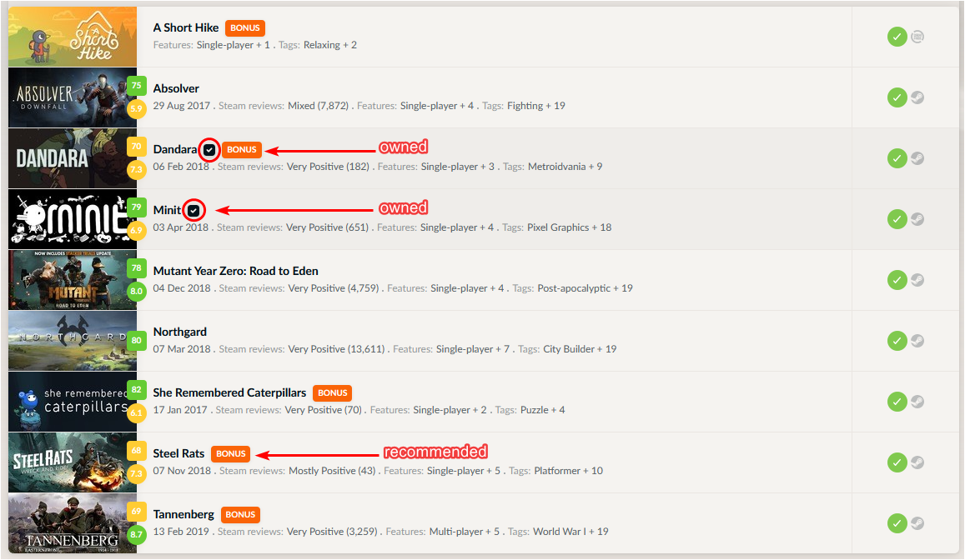The image size is (965, 560).
Task: Click the 70 score badge on Dandara
Action: tap(137, 147)
